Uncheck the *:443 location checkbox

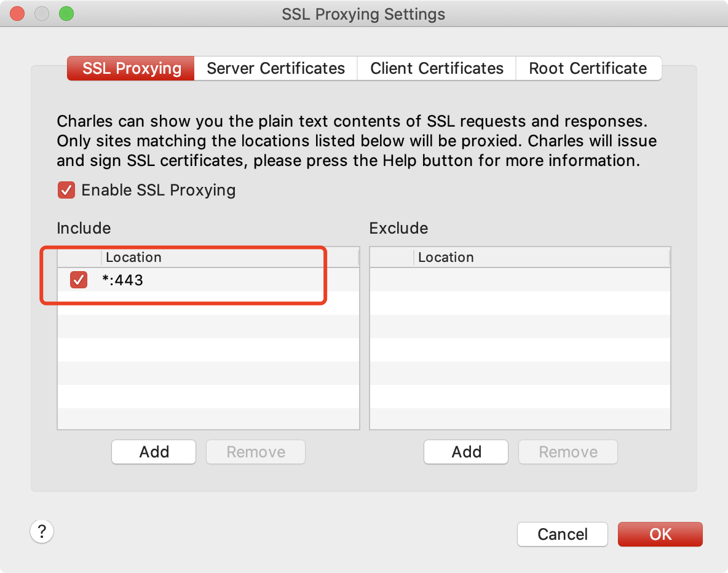(x=79, y=280)
